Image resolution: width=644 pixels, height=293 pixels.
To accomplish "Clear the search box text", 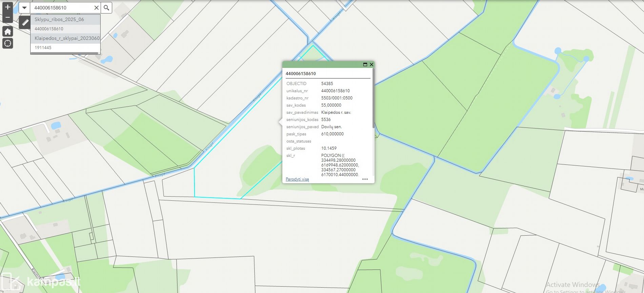I will (x=96, y=7).
